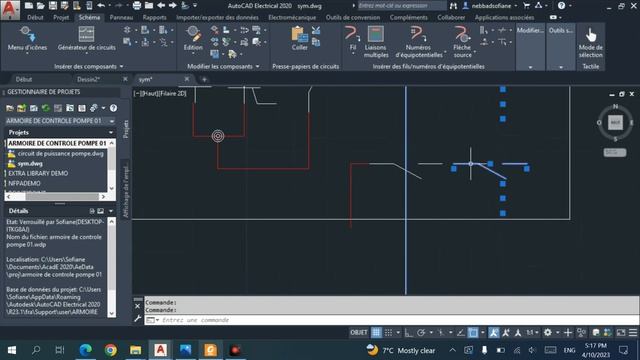Toggle the highlighted annotation visibility icon in the status bar

click(493, 333)
